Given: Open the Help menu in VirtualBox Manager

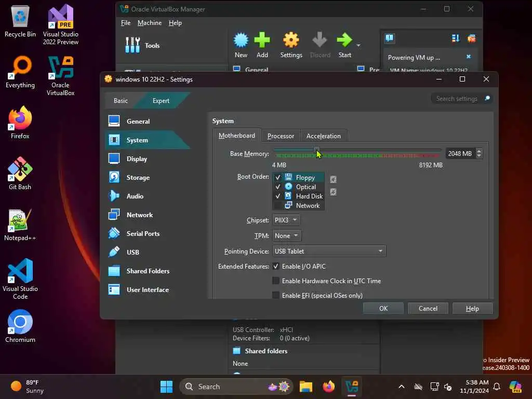Looking at the screenshot, I should pyautogui.click(x=175, y=23).
